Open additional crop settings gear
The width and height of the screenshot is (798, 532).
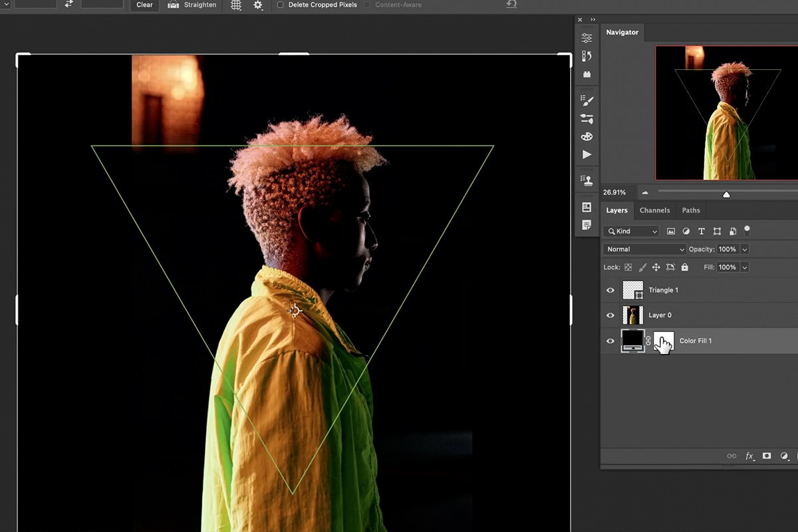[258, 5]
